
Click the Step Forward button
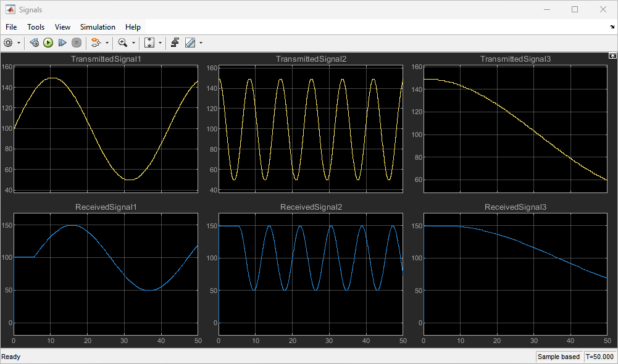62,43
